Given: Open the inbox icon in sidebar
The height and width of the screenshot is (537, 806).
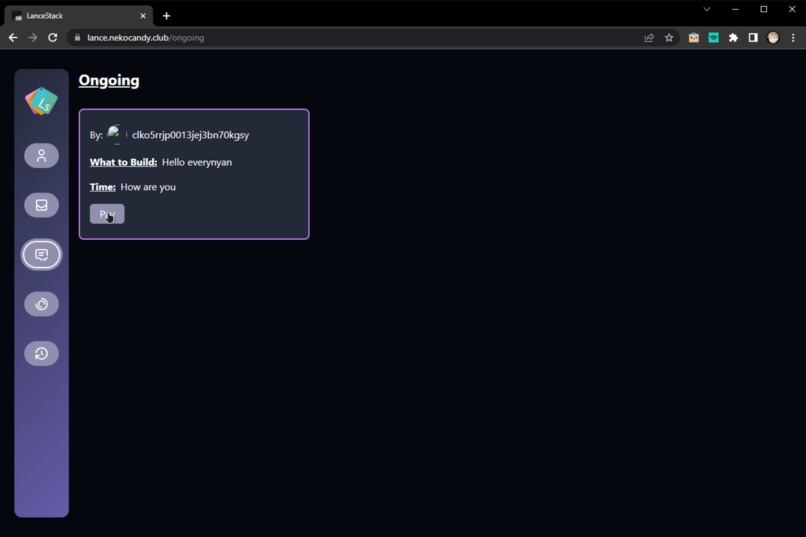Looking at the screenshot, I should [x=42, y=205].
